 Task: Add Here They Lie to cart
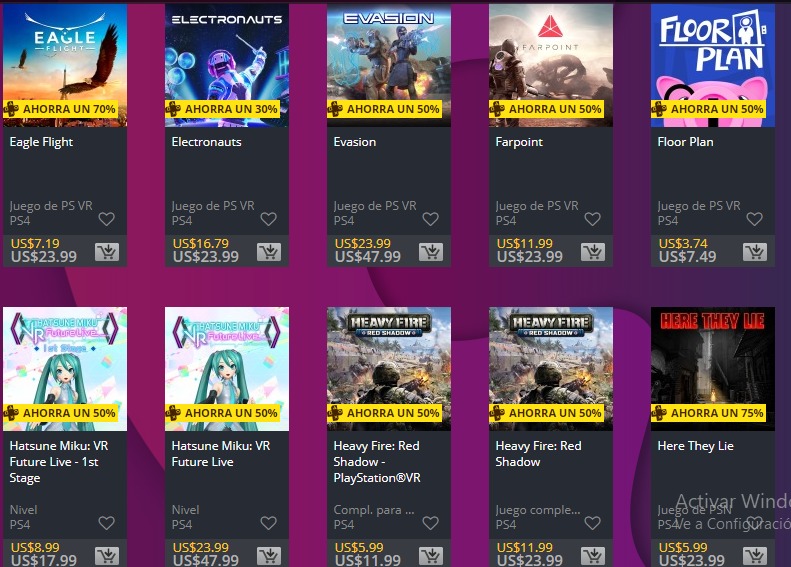[x=755, y=555]
